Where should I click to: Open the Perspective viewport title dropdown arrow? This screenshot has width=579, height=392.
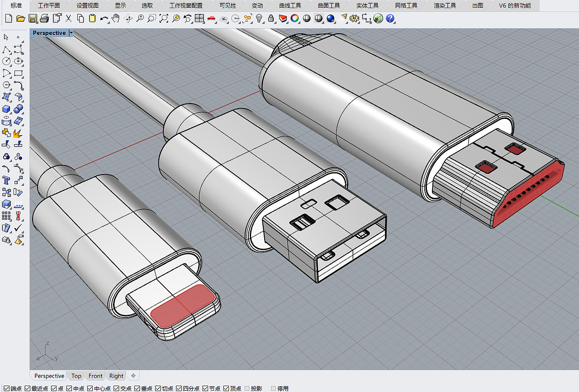coord(71,33)
